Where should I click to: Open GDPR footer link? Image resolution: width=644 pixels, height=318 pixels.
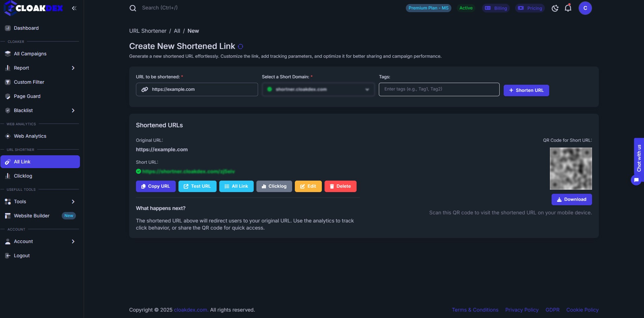pyautogui.click(x=553, y=310)
